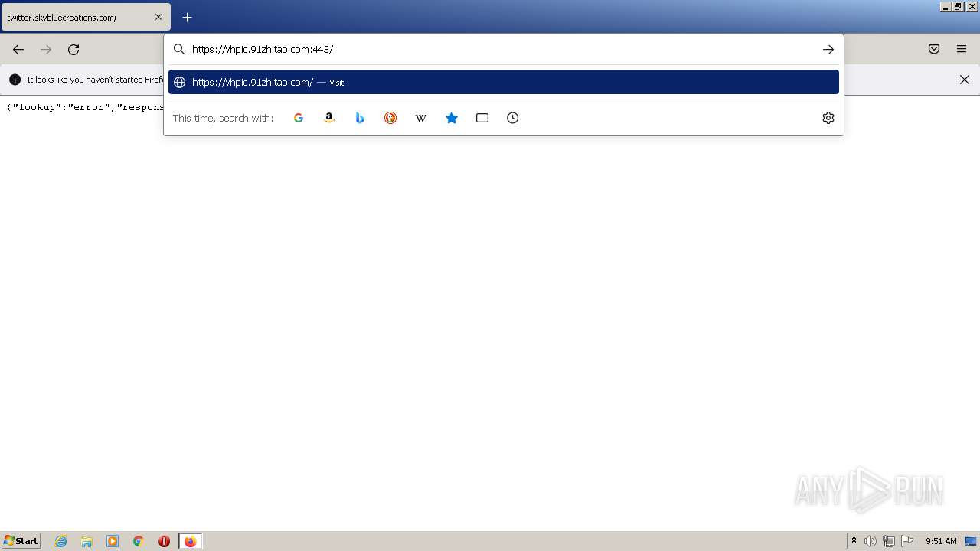Viewport: 980px width, 551px height.
Task: Open a new tab with plus button
Action: pyautogui.click(x=187, y=17)
